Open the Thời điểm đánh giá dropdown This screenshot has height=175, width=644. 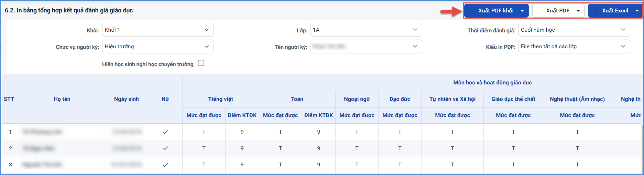574,30
